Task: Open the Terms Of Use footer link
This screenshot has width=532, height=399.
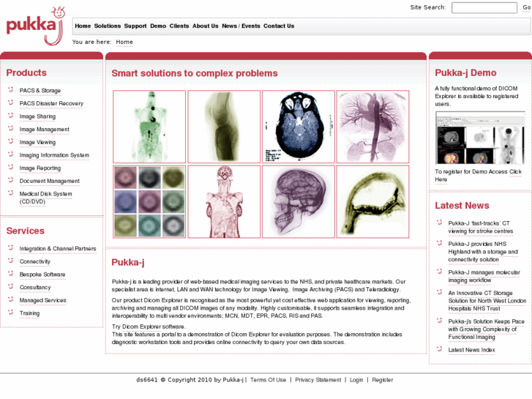Action: tap(268, 380)
